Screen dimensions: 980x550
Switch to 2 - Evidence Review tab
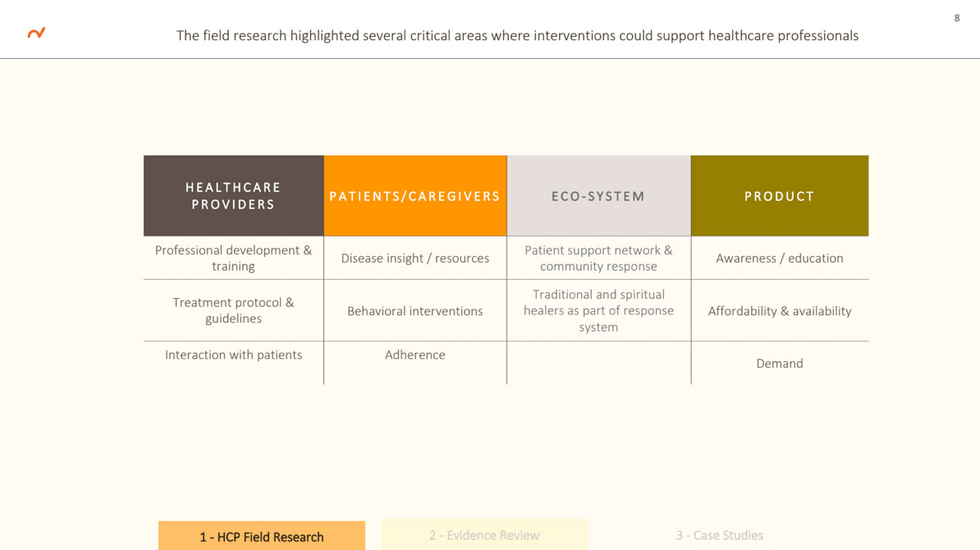484,535
